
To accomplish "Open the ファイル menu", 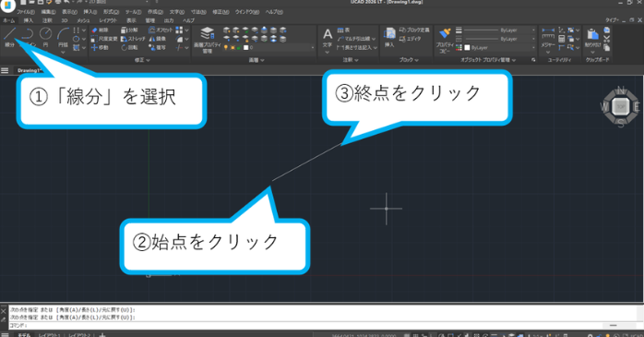I will (26, 12).
